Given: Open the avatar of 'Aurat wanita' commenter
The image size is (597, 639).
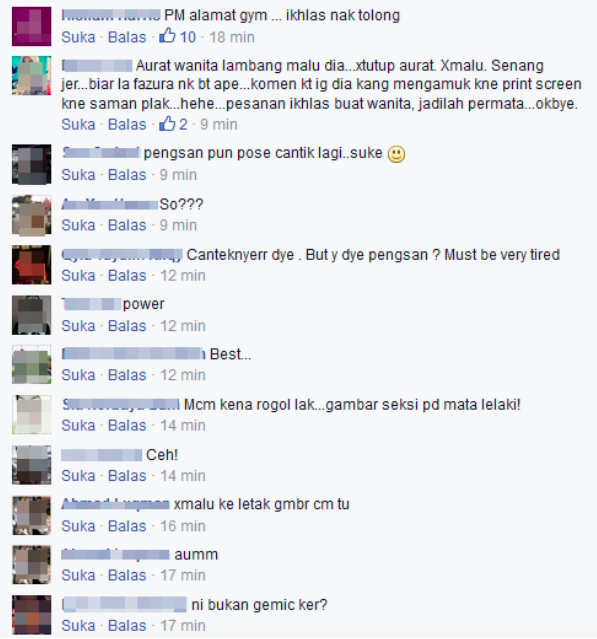Looking at the screenshot, I should pos(31,75).
